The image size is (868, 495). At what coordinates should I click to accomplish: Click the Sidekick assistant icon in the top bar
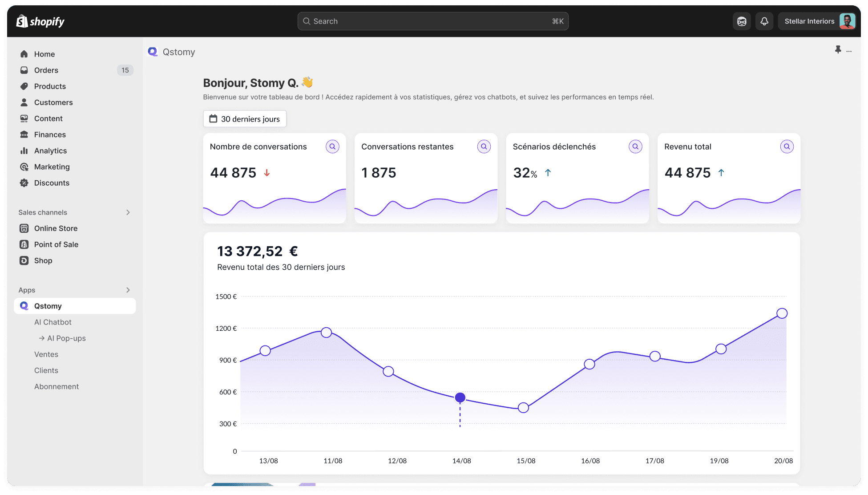741,21
